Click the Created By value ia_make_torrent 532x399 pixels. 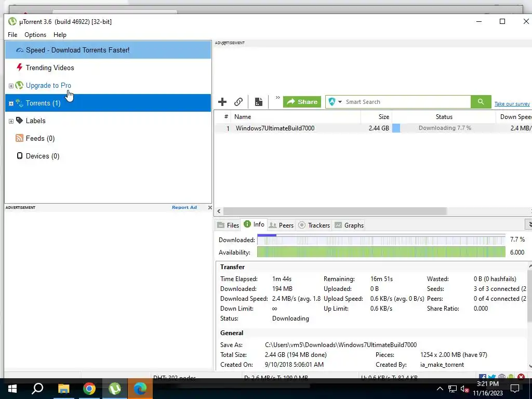(x=442, y=365)
